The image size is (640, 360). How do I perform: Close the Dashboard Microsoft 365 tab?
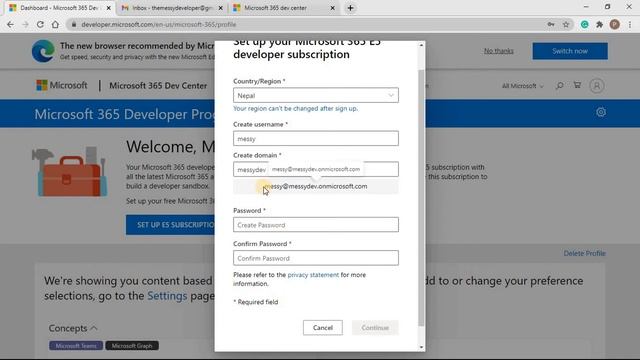click(109, 8)
